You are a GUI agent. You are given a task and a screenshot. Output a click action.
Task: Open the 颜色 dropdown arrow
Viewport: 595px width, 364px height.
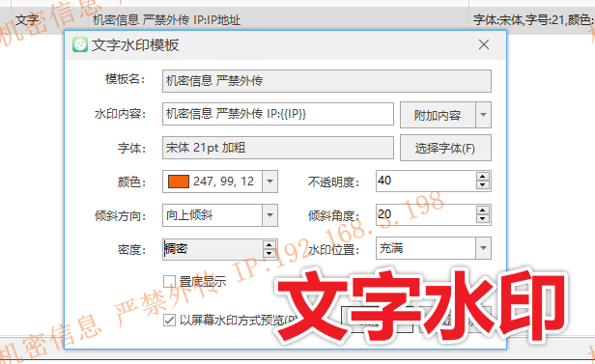tap(269, 182)
